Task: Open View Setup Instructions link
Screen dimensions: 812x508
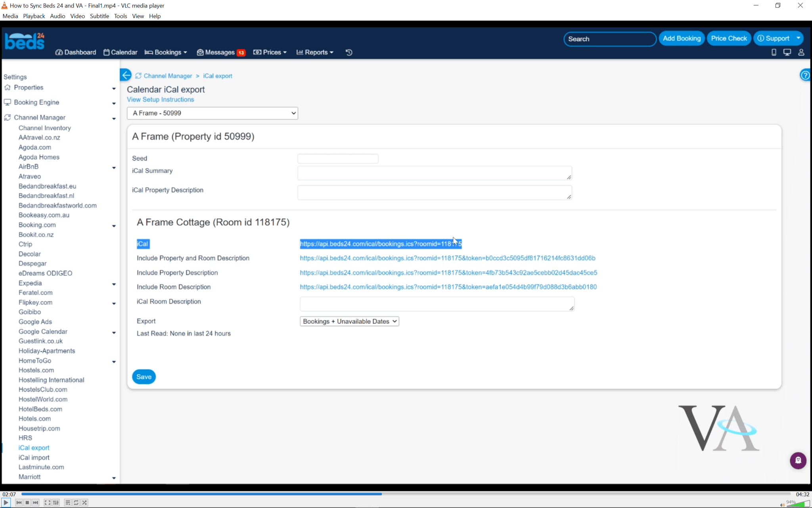Action: click(160, 100)
